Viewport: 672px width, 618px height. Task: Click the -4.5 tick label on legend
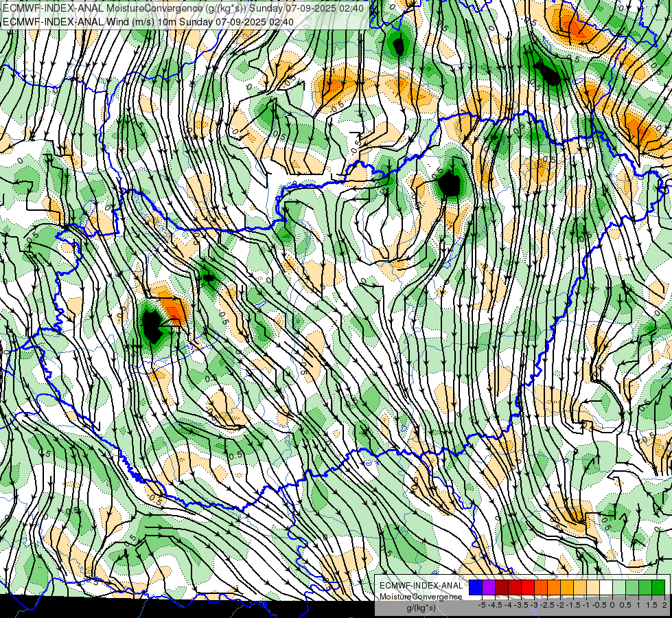[495, 605]
